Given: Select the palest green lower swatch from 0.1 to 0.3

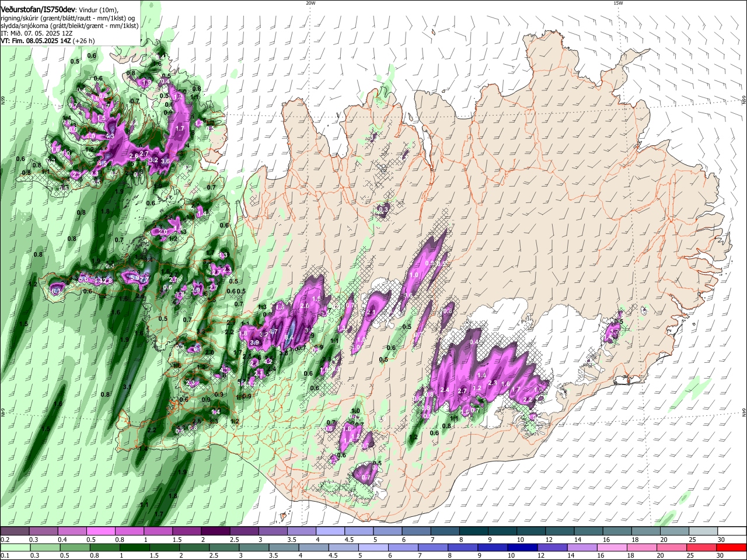Looking at the screenshot, I should click(15, 548).
